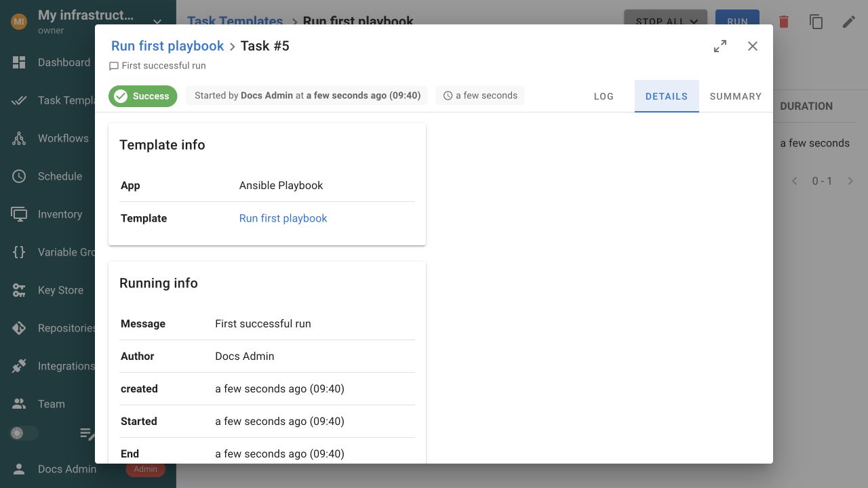Click the 'a few seconds' duration chip

[x=480, y=96]
